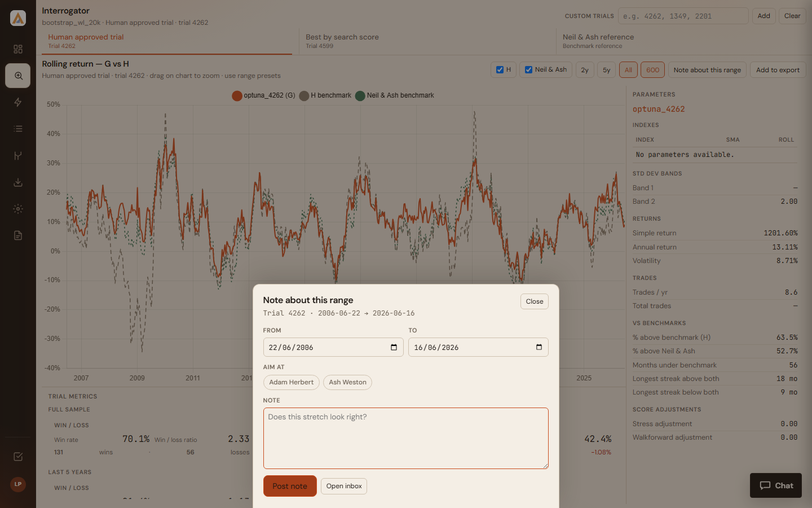This screenshot has width=812, height=508.
Task: Click the Post note button
Action: coord(290,486)
